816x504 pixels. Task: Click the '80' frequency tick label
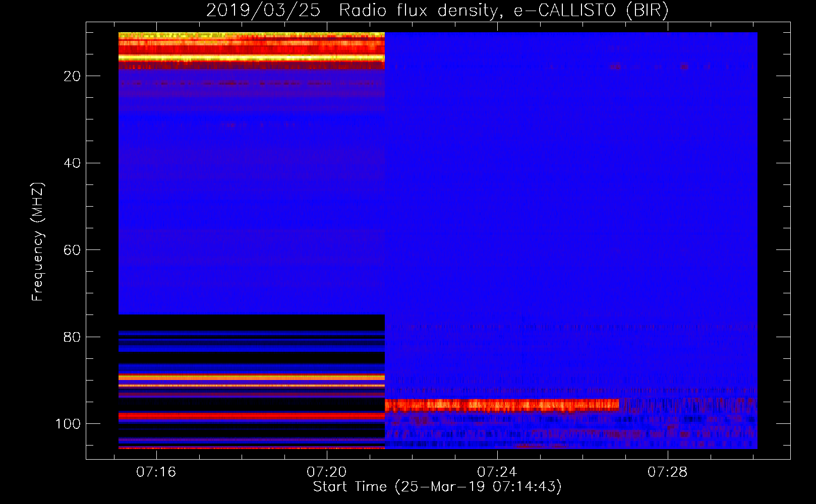(x=72, y=337)
